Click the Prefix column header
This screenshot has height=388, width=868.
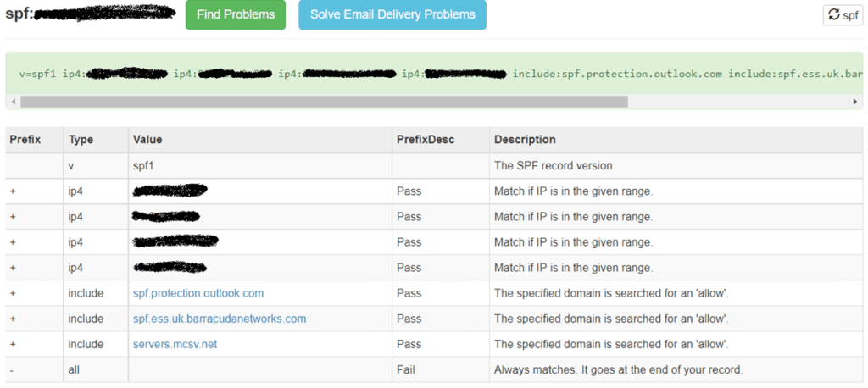pyautogui.click(x=25, y=139)
